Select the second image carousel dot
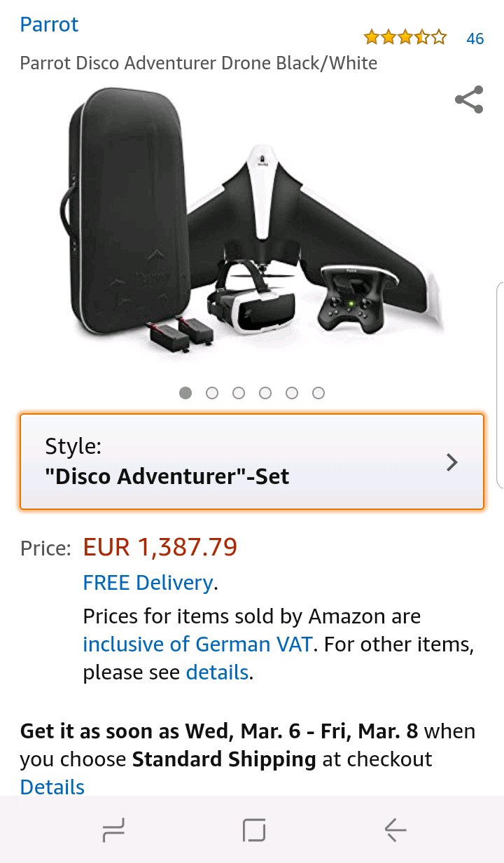This screenshot has width=504, height=863. coord(212,393)
